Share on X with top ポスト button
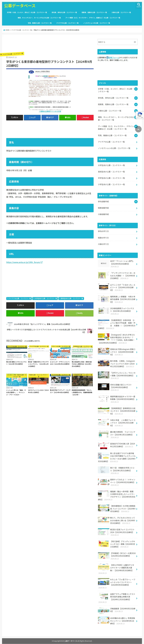144x644 pixels. 14,117
